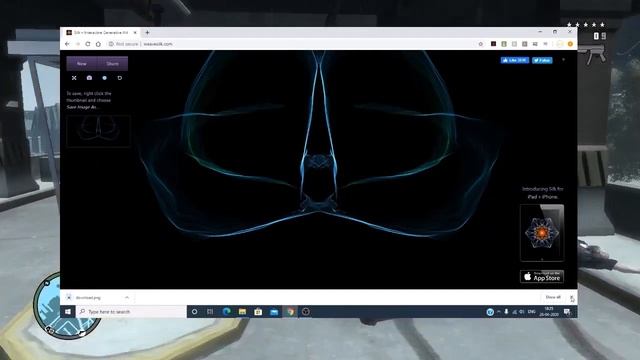
Task: Click the light gray extension icon
Action: (x=514, y=44)
